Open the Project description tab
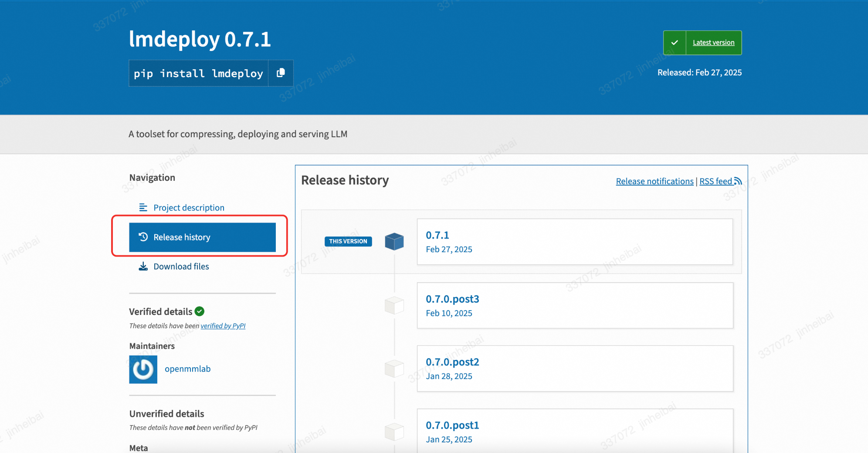The width and height of the screenshot is (868, 453). 203,208
